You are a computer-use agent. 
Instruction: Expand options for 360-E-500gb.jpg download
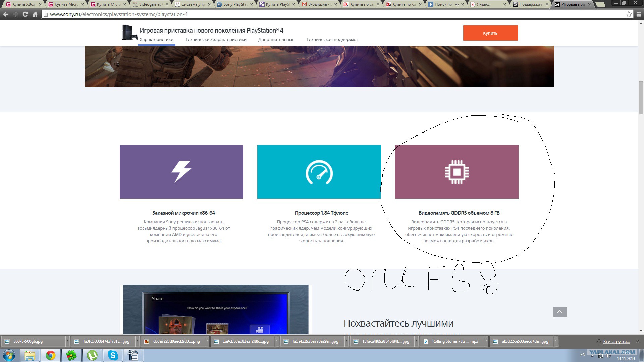(67, 341)
